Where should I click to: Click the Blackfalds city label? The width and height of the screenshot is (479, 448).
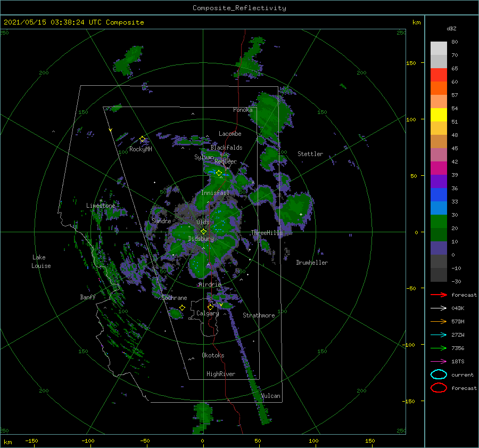point(226,148)
